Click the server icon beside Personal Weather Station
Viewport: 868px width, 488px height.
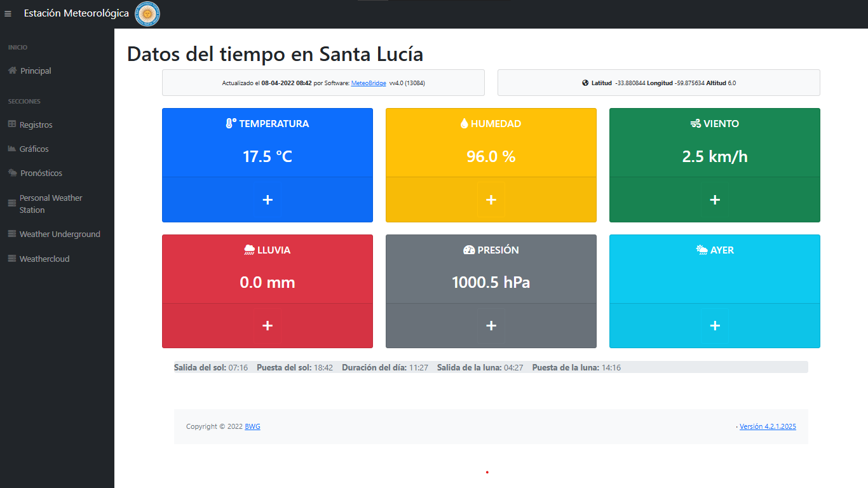(11, 203)
